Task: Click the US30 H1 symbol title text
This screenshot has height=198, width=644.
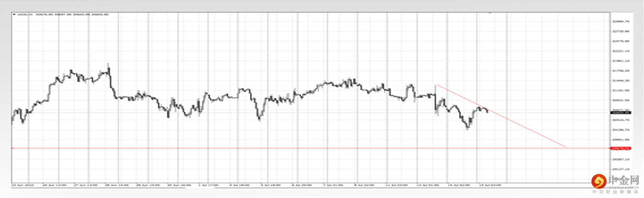Action: [x=25, y=14]
